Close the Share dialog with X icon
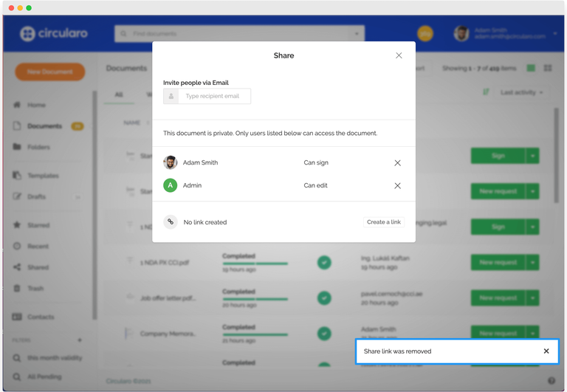This screenshot has width=567, height=392. (399, 55)
